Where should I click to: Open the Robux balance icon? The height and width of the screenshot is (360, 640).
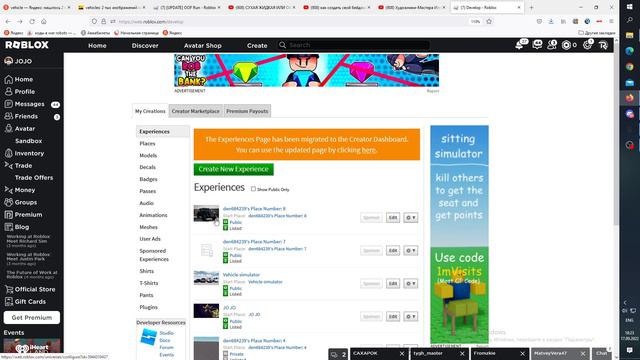566,45
